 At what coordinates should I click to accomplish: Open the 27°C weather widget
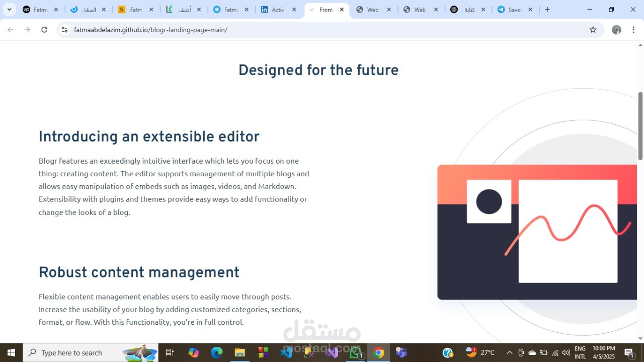pos(480,352)
